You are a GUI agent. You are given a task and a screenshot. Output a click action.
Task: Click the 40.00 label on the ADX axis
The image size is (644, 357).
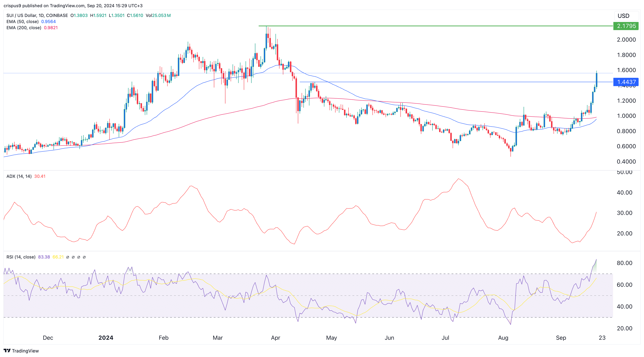coord(625,192)
